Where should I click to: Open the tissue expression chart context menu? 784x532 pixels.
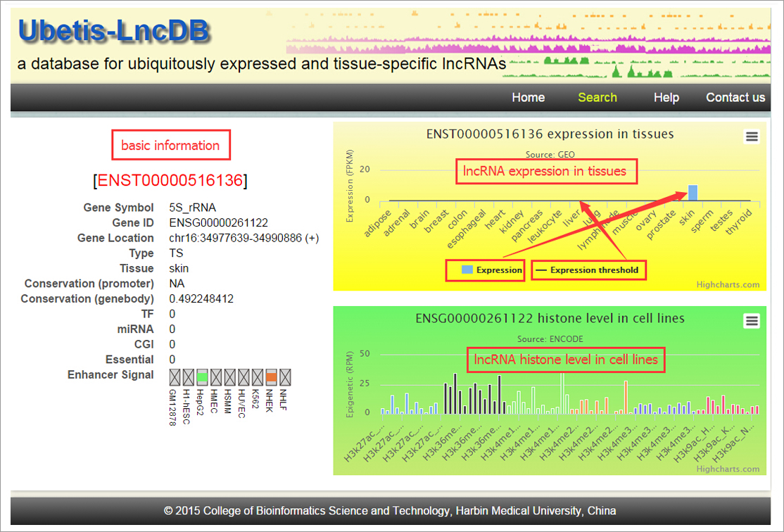pyautogui.click(x=752, y=137)
